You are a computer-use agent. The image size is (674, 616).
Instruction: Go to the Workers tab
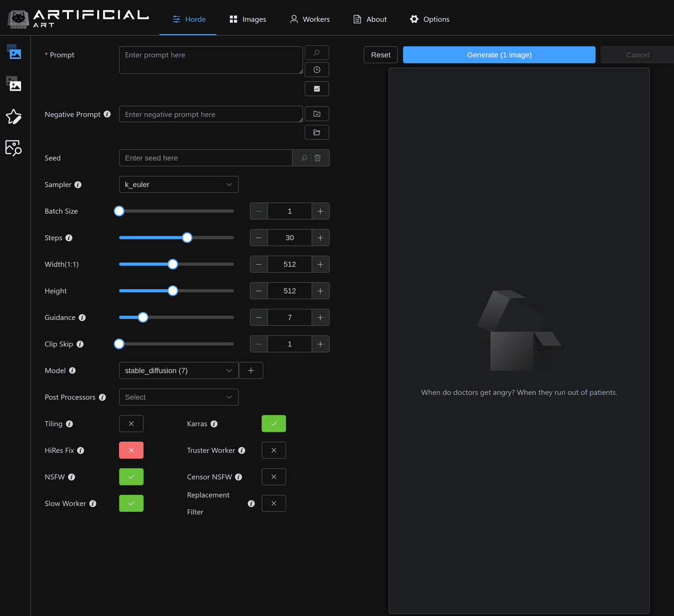310,19
